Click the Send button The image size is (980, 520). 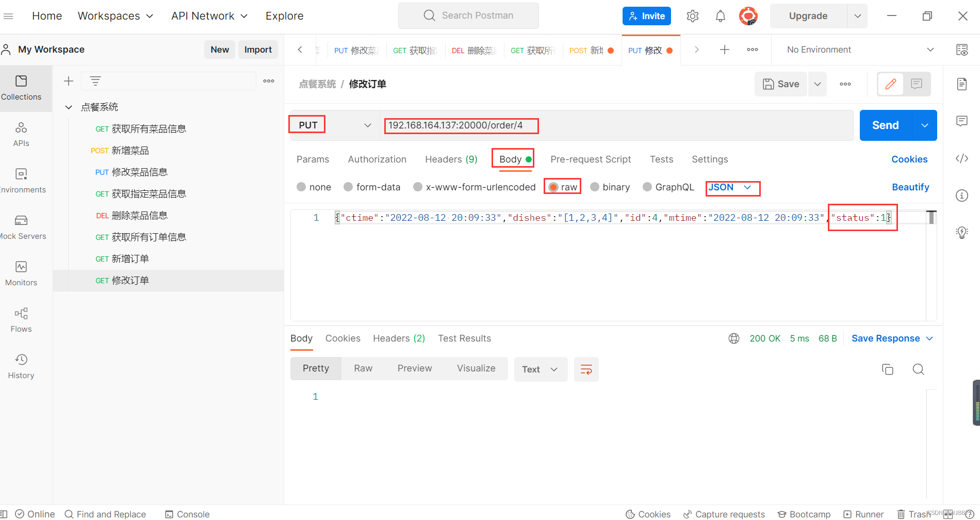(885, 125)
